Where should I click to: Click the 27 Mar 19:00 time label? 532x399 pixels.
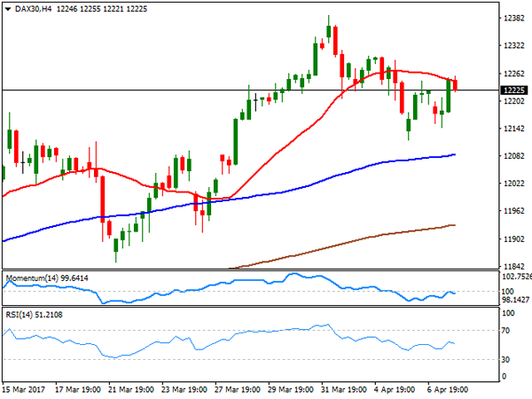click(x=238, y=389)
